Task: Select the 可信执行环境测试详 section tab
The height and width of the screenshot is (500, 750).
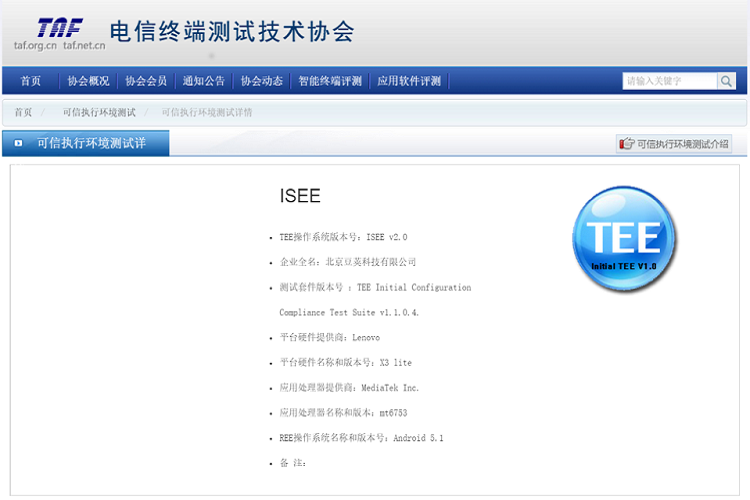Action: point(86,143)
